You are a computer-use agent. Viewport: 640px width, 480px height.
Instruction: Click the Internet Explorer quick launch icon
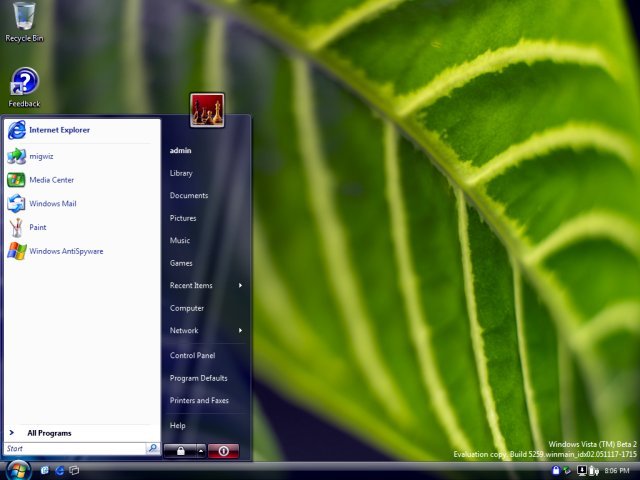click(x=60, y=470)
